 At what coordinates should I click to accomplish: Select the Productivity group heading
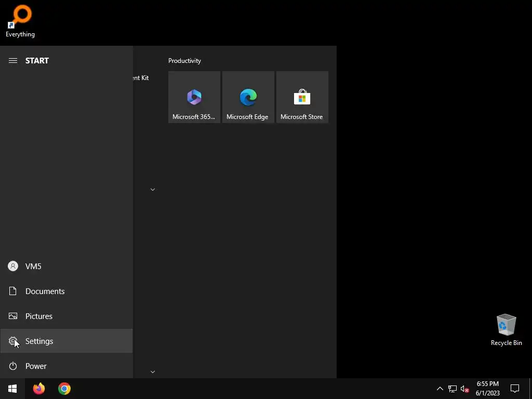click(x=184, y=61)
